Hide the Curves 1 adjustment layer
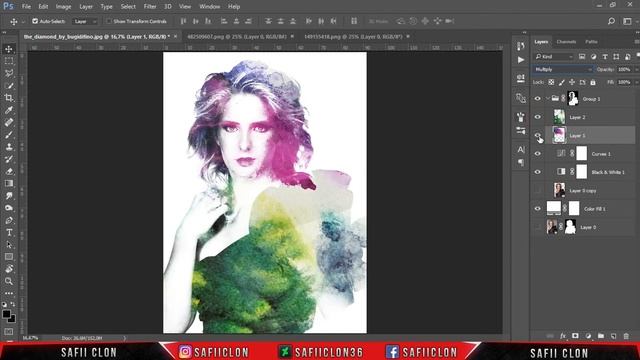 click(538, 154)
